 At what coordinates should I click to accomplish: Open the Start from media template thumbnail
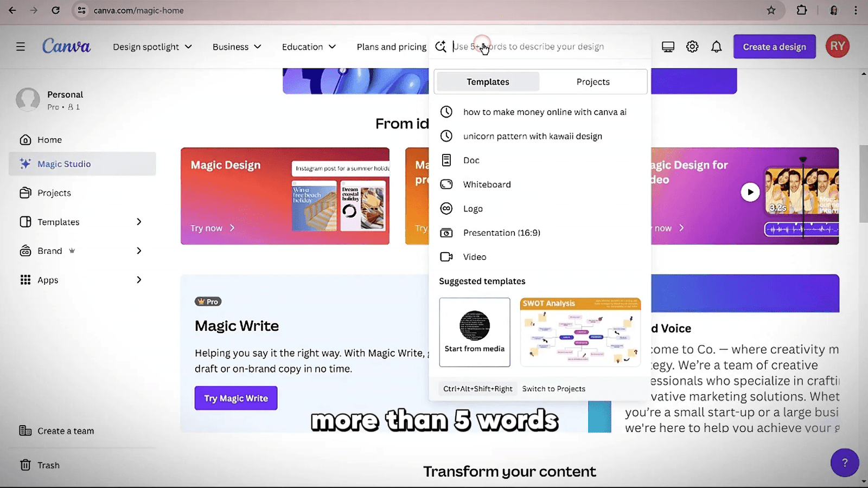tap(475, 332)
